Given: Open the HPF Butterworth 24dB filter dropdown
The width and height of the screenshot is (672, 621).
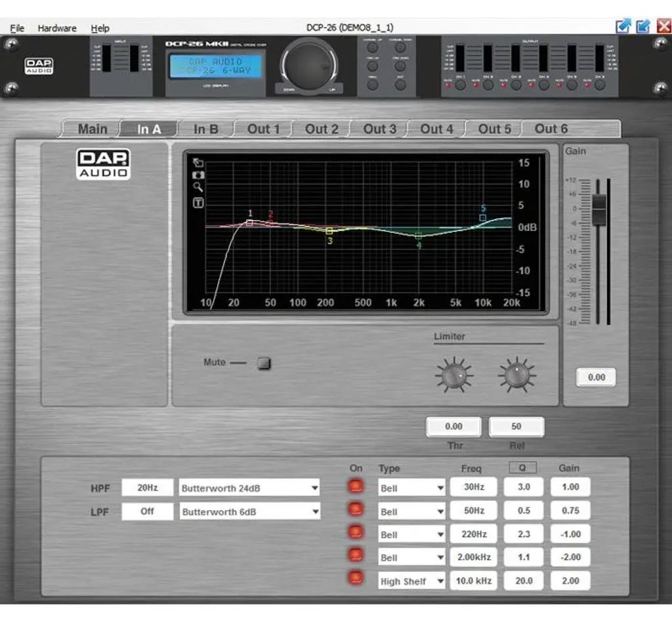Looking at the screenshot, I should (249, 488).
